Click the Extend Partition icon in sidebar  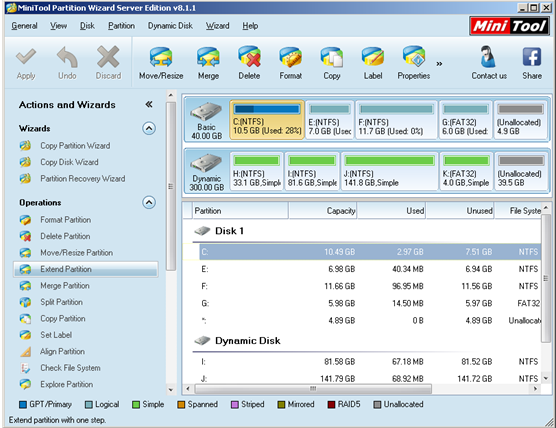pyautogui.click(x=25, y=269)
